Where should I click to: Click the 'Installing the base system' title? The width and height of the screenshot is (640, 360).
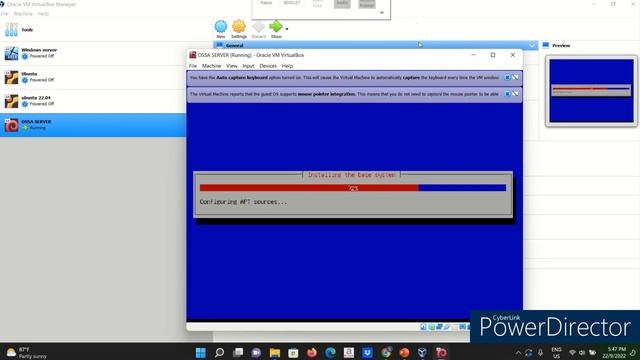351,175
